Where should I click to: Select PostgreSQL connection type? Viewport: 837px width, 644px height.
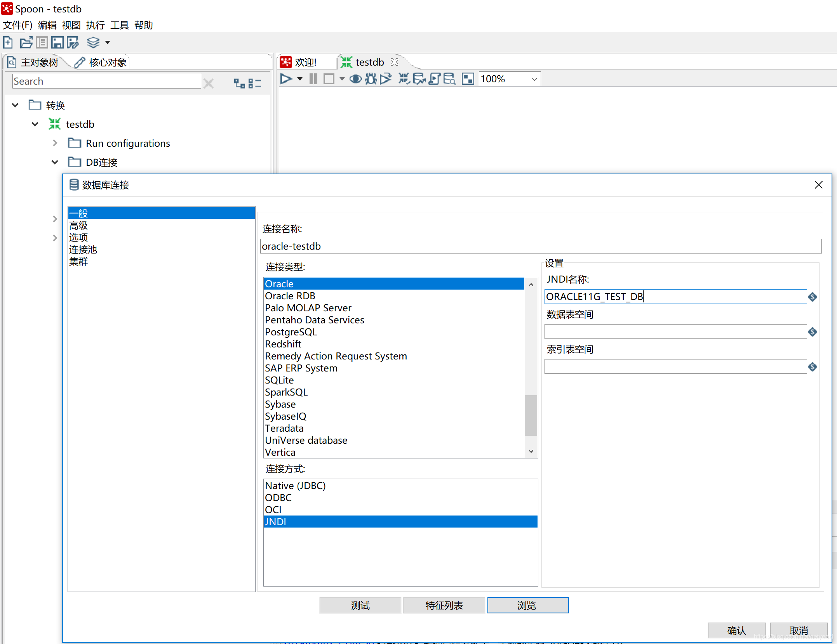[x=394, y=332]
